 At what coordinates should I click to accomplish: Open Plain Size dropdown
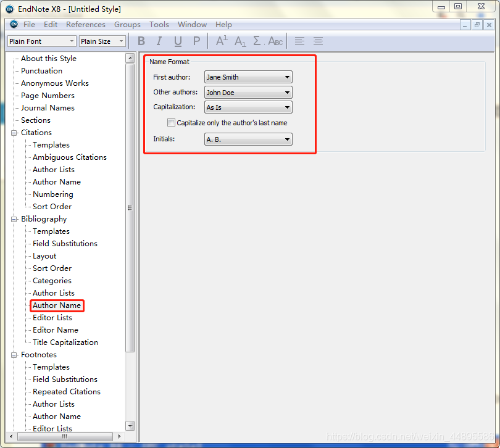coord(102,41)
